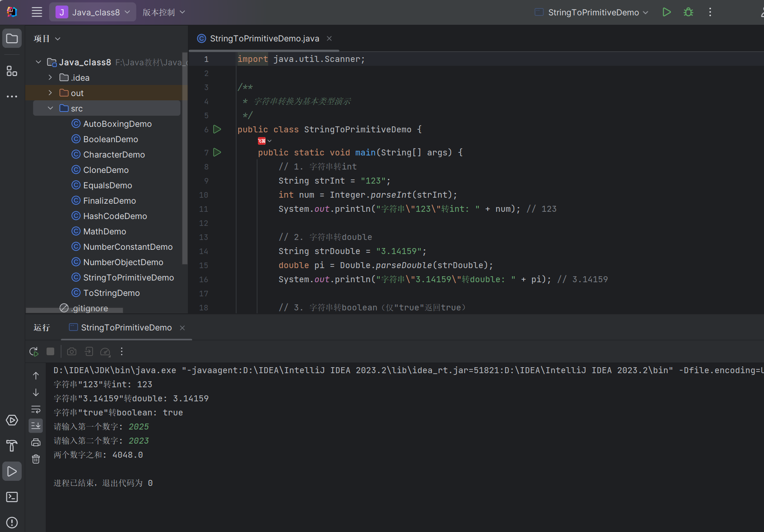The width and height of the screenshot is (764, 532).
Task: Clear all console output trash icon
Action: click(36, 459)
